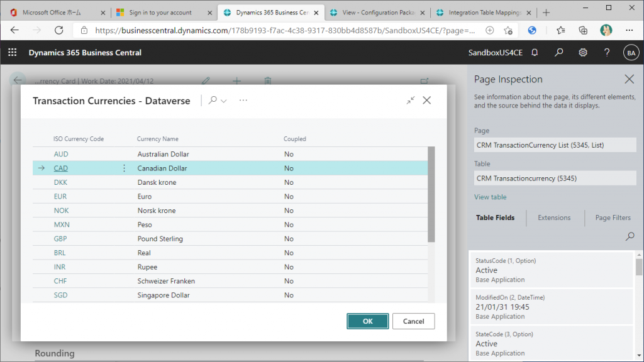Screen dimensions: 644x362
Task: Close the Transaction Currencies dialog
Action: pos(427,100)
